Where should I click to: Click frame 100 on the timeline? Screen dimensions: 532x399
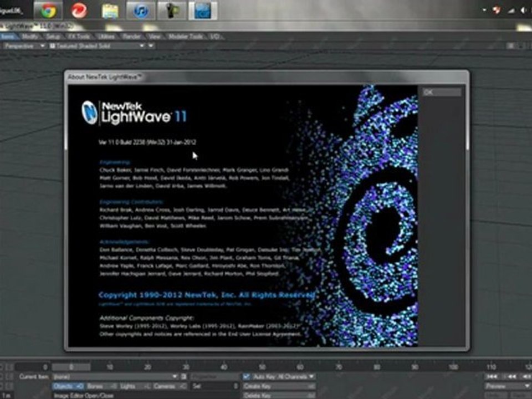click(453, 367)
